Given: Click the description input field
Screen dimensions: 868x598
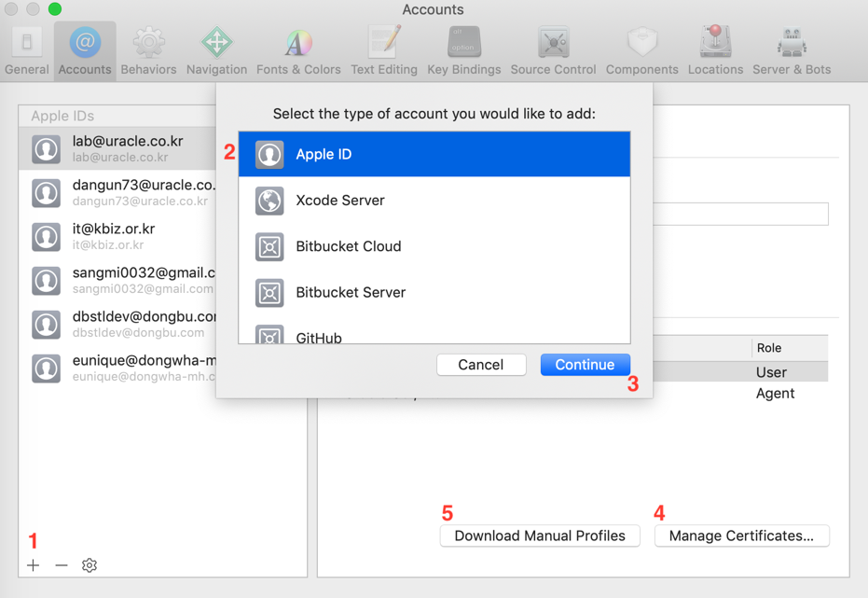Looking at the screenshot, I should (740, 214).
